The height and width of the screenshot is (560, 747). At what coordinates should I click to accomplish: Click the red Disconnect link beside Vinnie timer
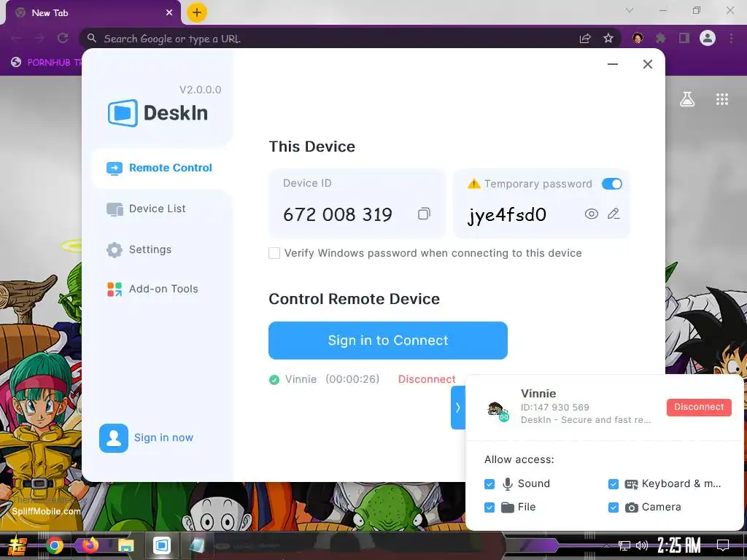pos(427,379)
